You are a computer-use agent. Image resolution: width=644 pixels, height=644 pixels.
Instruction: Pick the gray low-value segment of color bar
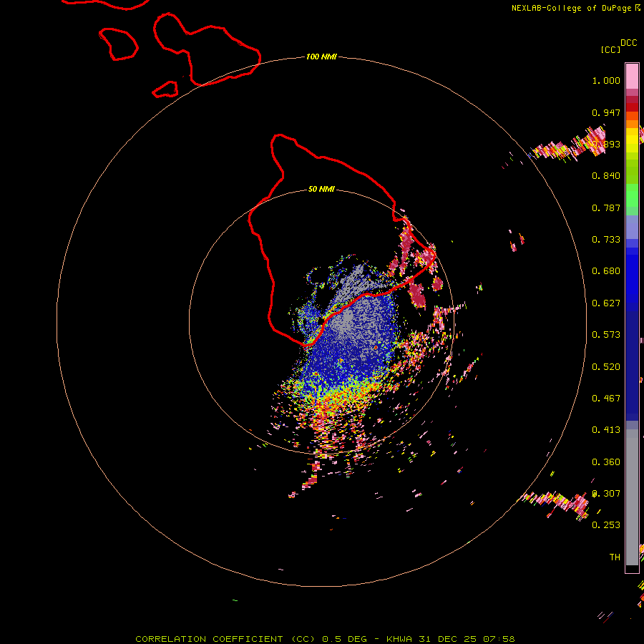coord(632,497)
